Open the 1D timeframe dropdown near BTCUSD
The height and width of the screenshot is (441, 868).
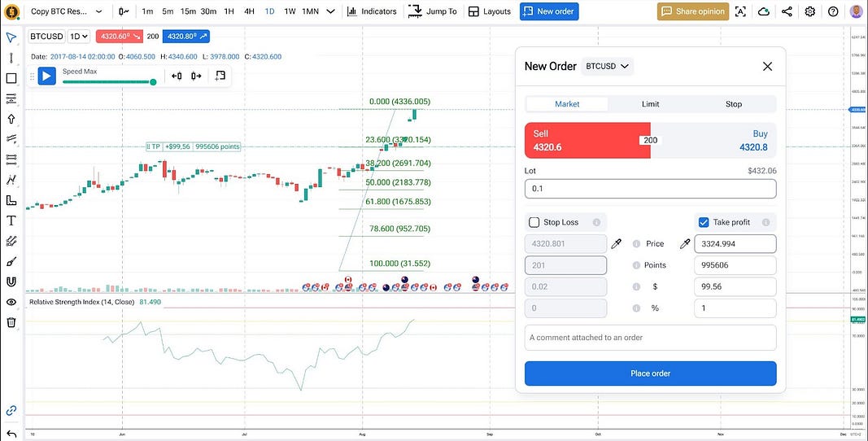[78, 37]
